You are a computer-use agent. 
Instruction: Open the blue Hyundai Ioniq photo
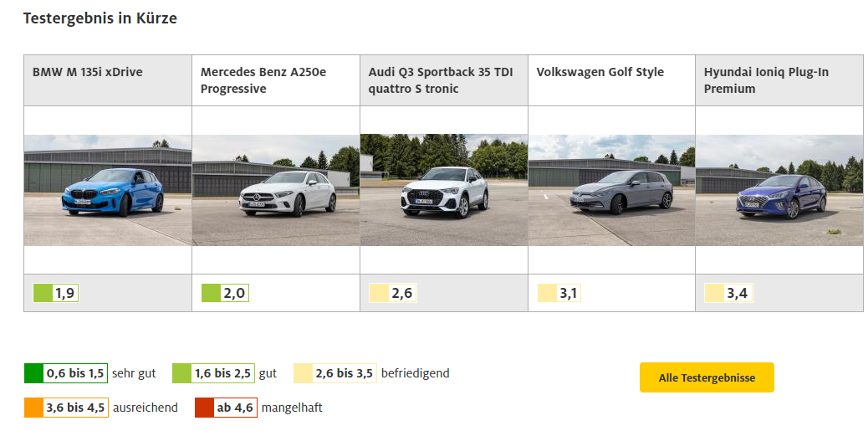779,190
